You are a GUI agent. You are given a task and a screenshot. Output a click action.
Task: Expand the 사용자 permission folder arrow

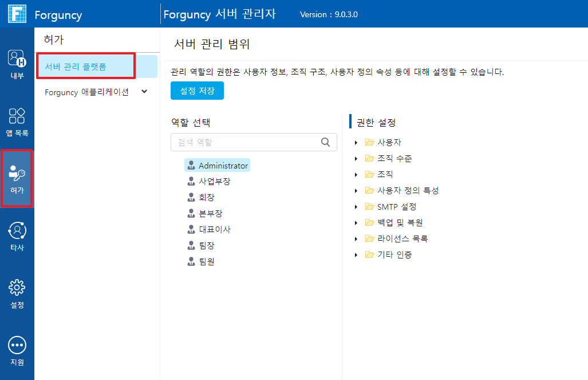point(356,142)
